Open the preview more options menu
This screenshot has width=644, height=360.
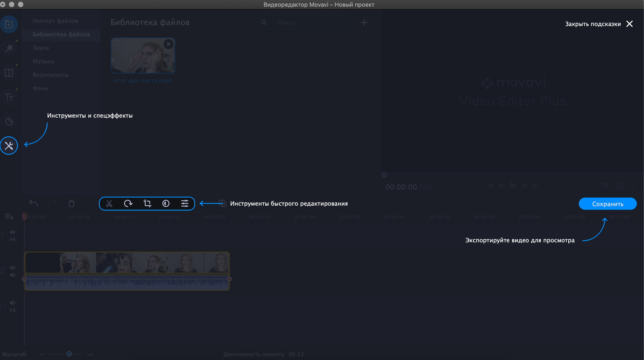click(634, 186)
